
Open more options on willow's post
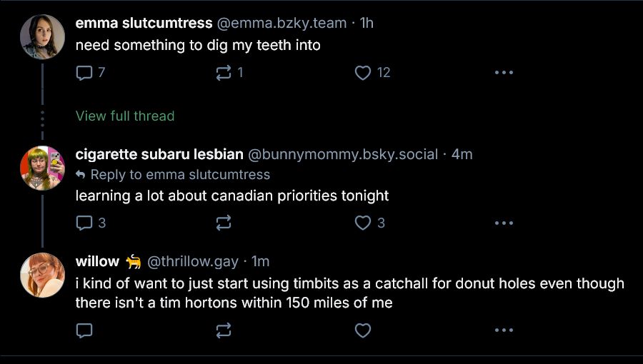[x=504, y=330]
